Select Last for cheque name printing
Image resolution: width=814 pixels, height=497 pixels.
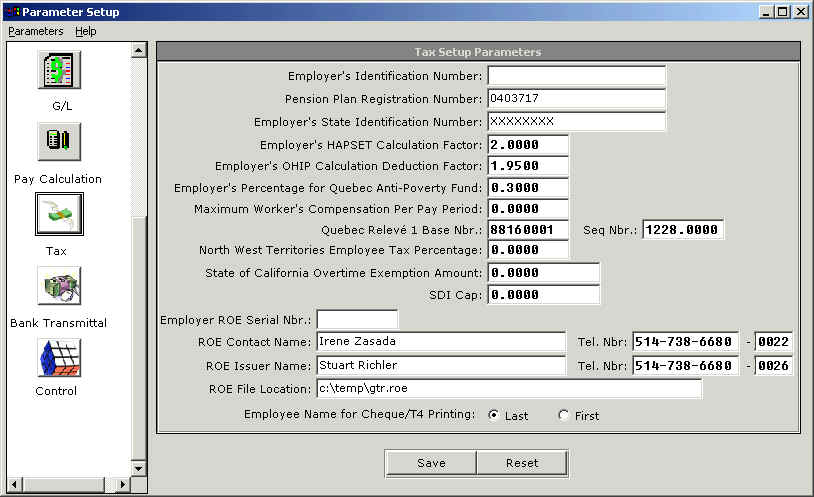click(x=493, y=415)
